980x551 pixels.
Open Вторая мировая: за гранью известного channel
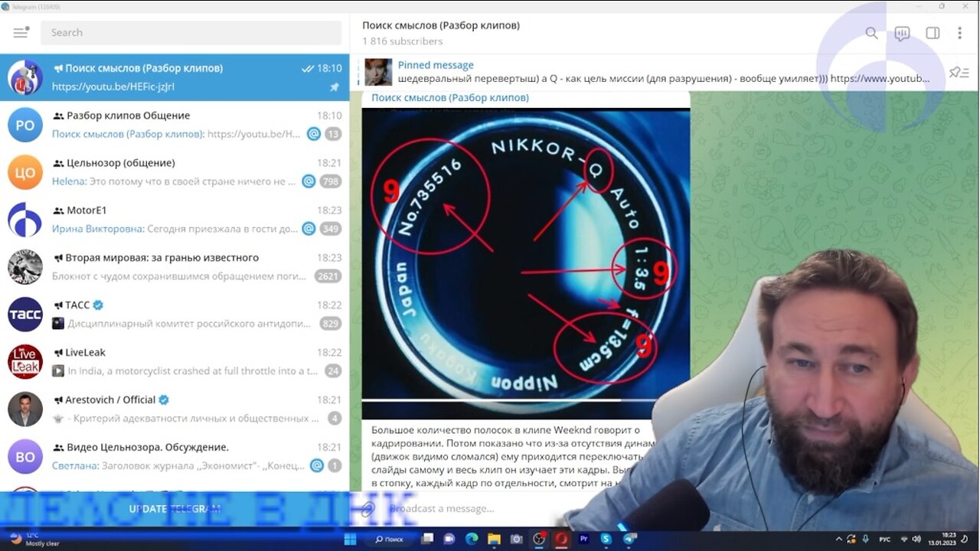pyautogui.click(x=175, y=267)
